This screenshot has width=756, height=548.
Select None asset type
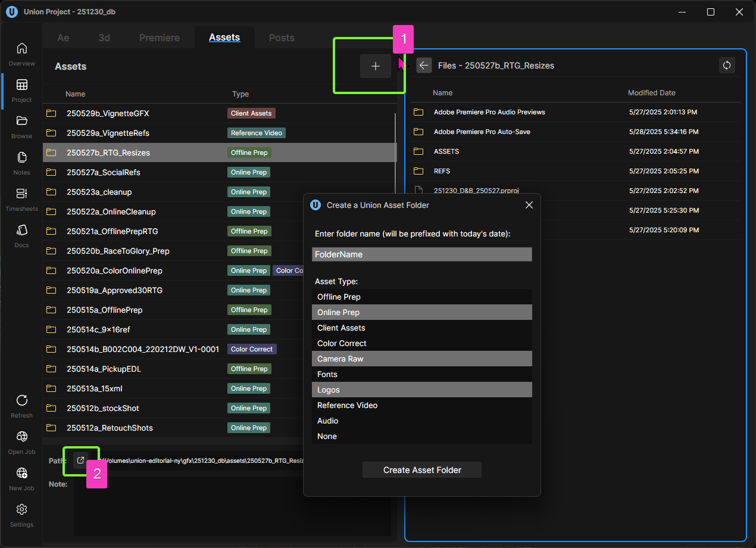click(422, 436)
